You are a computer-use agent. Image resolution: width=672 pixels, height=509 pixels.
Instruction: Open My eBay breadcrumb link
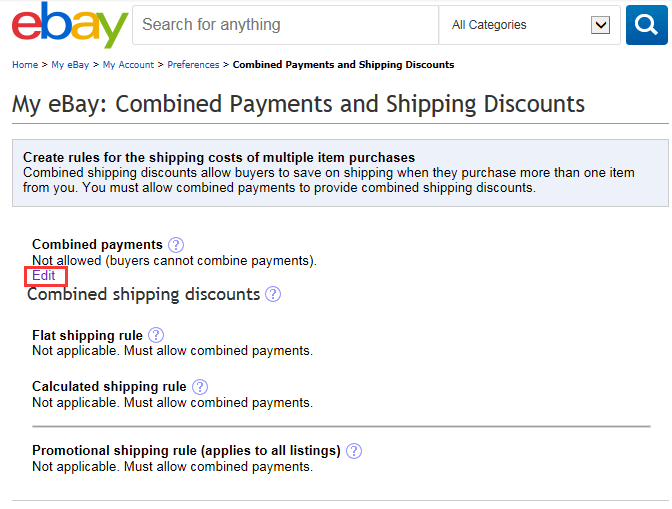(x=70, y=65)
